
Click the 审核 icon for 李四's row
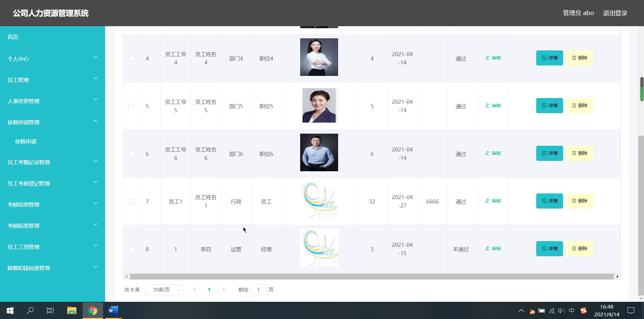pos(488,248)
